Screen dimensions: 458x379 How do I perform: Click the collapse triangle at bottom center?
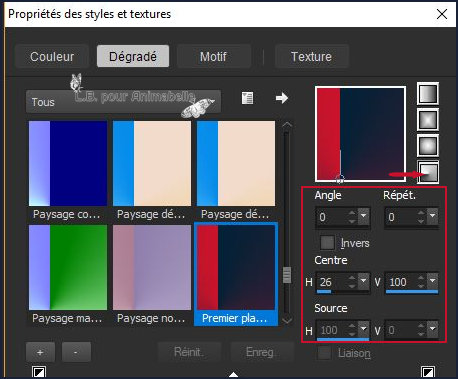coord(234,374)
